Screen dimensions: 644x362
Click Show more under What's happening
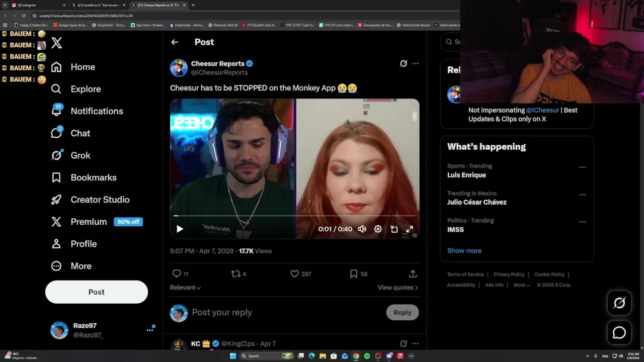(464, 251)
